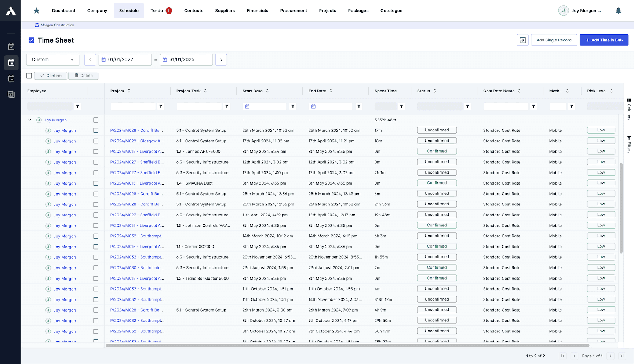Click the card-view icon at sidebar bottom
Image resolution: width=634 pixels, height=364 pixels.
[x=11, y=94]
